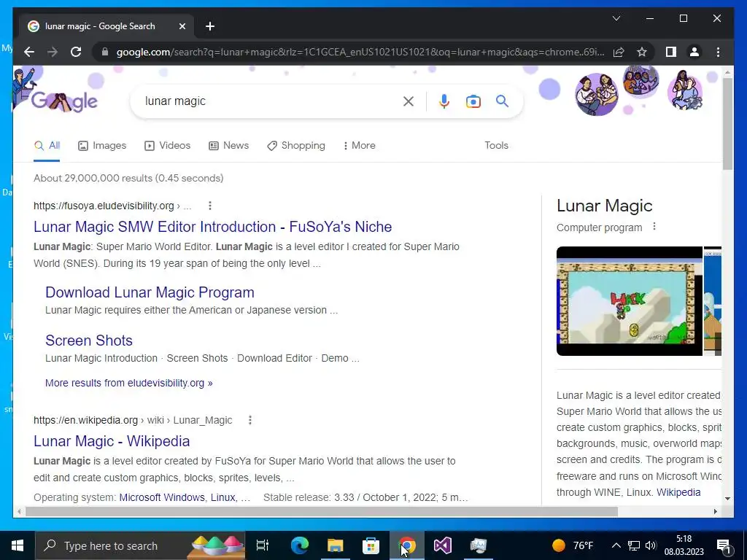Clear the search box text
The image size is (747, 560).
pos(409,101)
